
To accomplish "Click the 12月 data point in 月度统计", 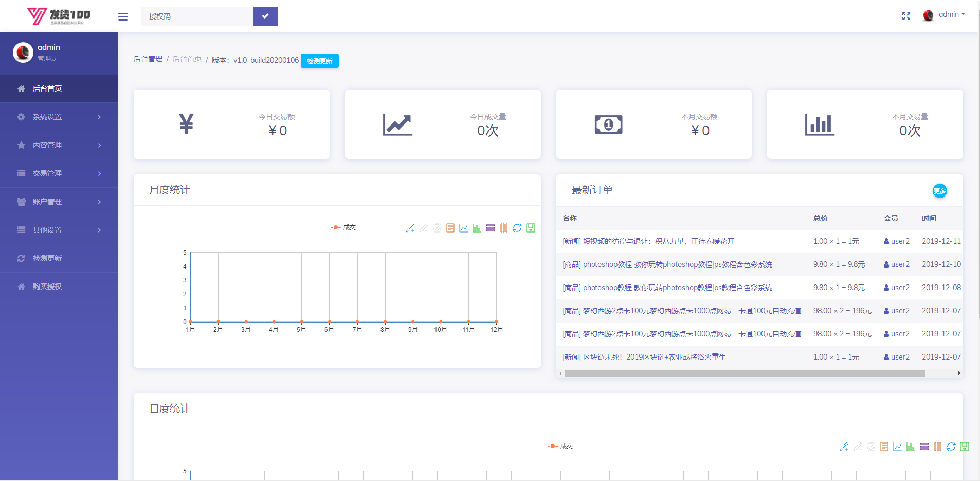I will tap(496, 322).
